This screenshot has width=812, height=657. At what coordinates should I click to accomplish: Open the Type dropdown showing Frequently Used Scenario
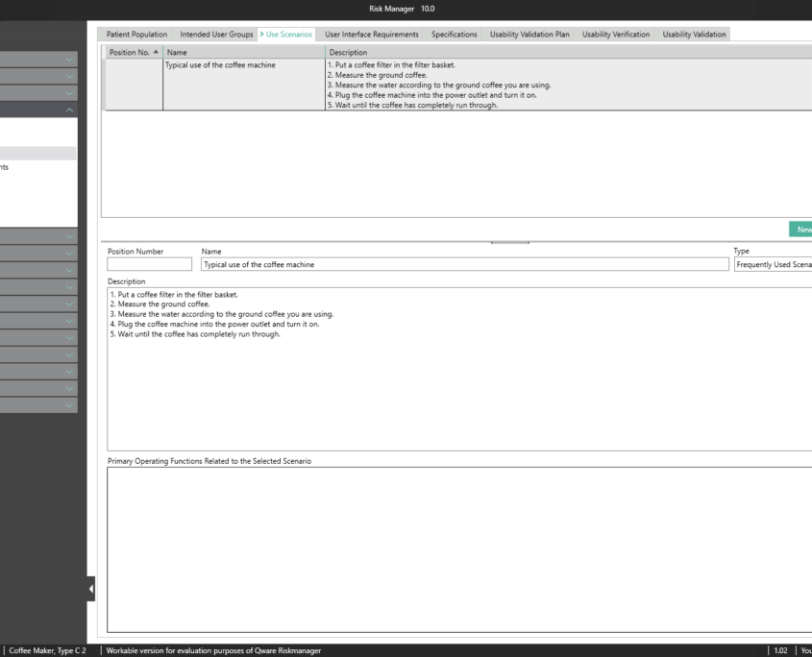773,264
